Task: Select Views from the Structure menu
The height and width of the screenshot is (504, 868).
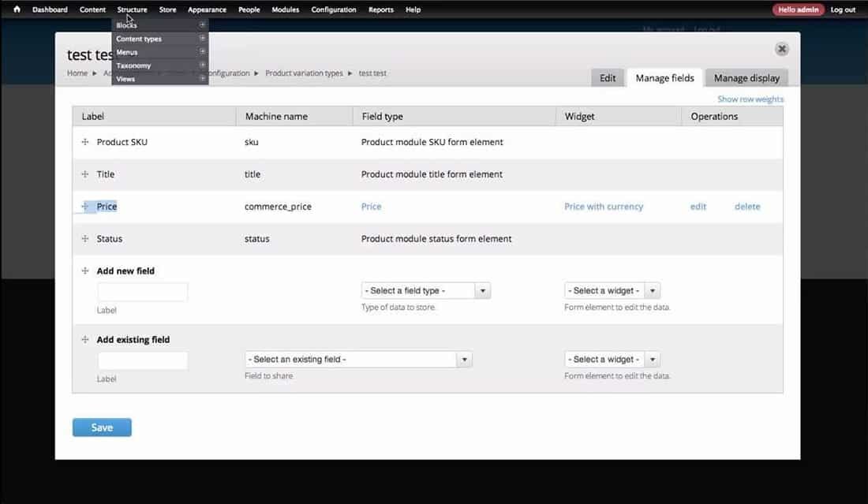Action: (x=125, y=78)
